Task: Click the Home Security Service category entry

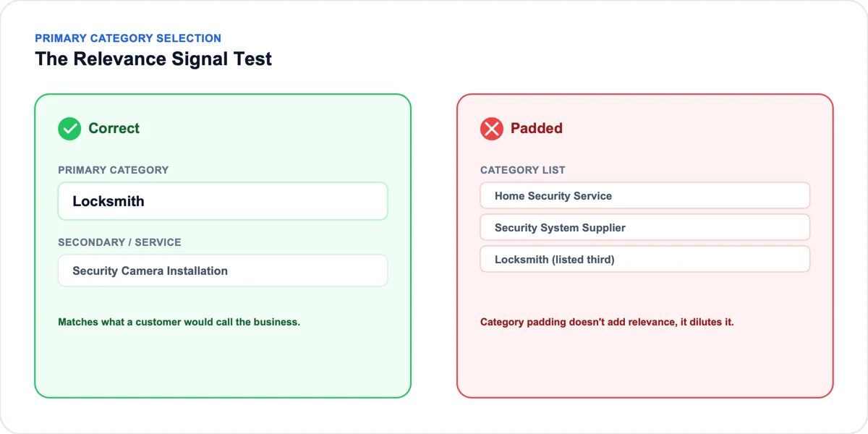Action: pyautogui.click(x=645, y=195)
